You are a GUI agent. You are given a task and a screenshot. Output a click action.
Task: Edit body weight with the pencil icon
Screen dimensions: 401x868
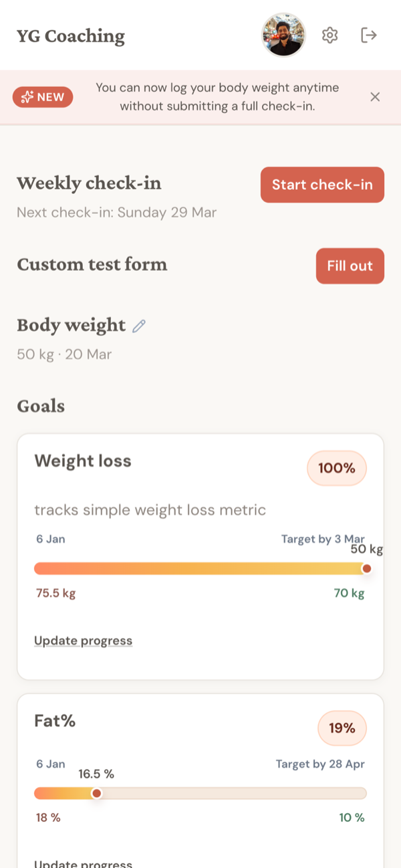(138, 326)
